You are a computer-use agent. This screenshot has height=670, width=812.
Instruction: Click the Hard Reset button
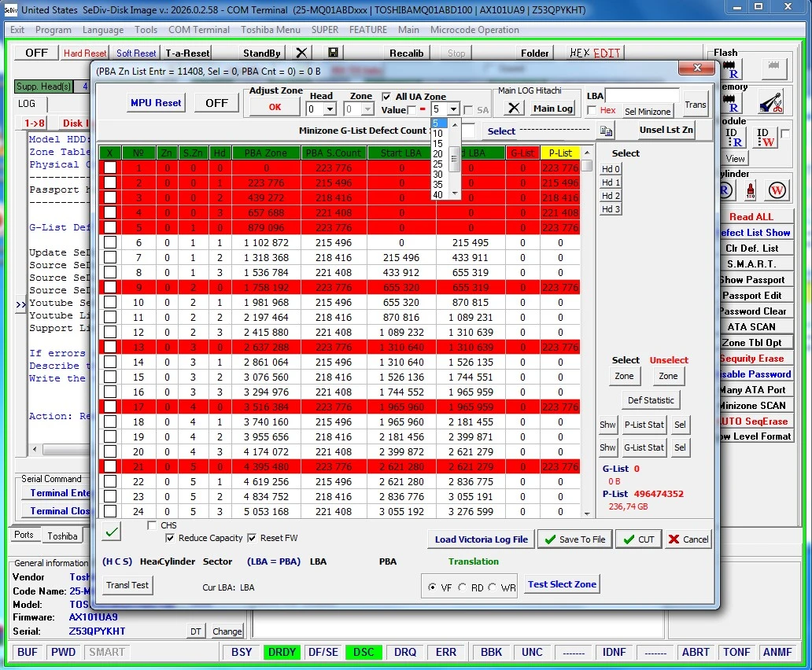(x=85, y=53)
